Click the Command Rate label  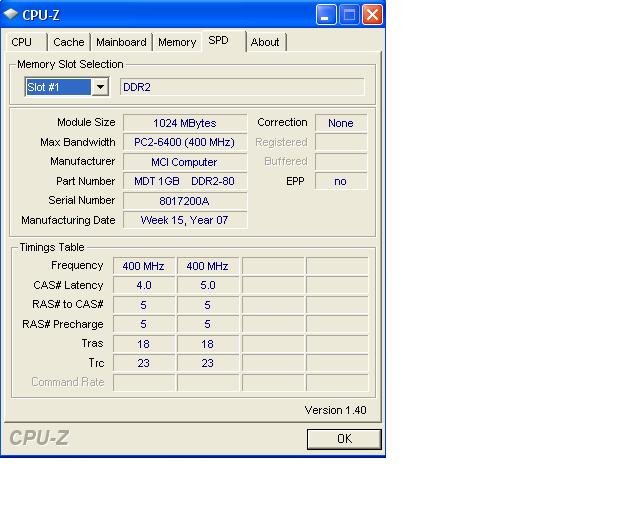tap(68, 382)
